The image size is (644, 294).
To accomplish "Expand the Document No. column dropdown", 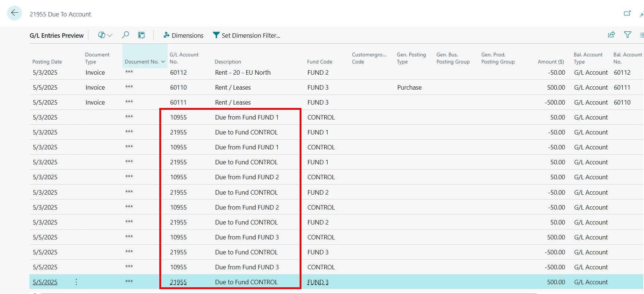I will point(163,62).
